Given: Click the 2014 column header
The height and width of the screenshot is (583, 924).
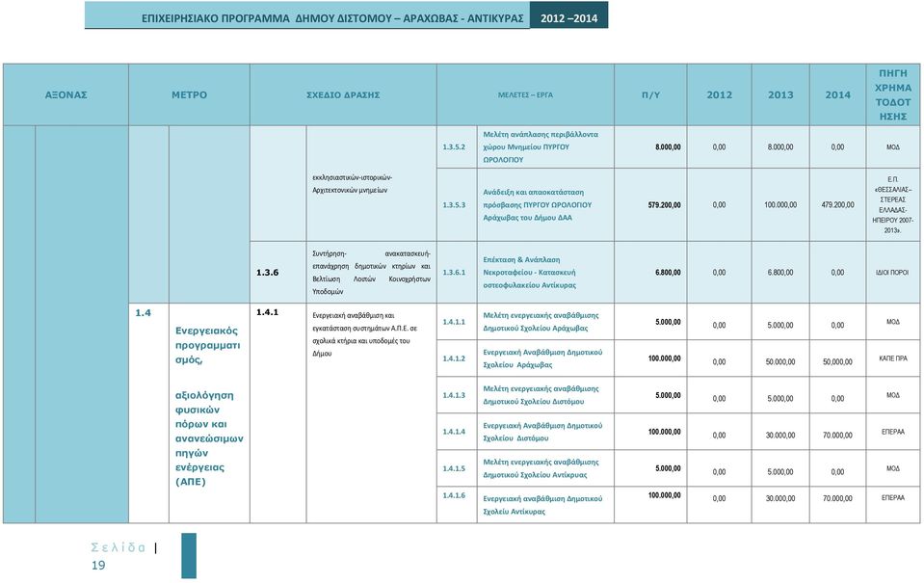Looking at the screenshot, I should pyautogui.click(x=837, y=94).
